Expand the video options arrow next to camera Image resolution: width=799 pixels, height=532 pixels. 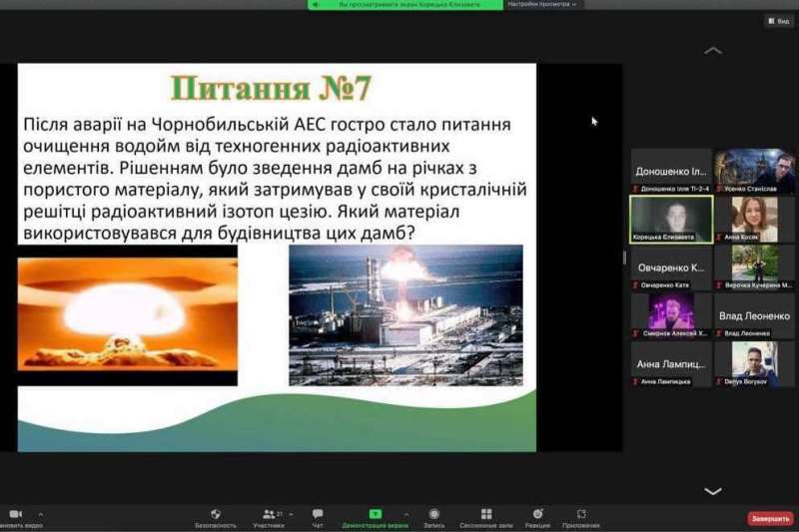[x=41, y=514]
